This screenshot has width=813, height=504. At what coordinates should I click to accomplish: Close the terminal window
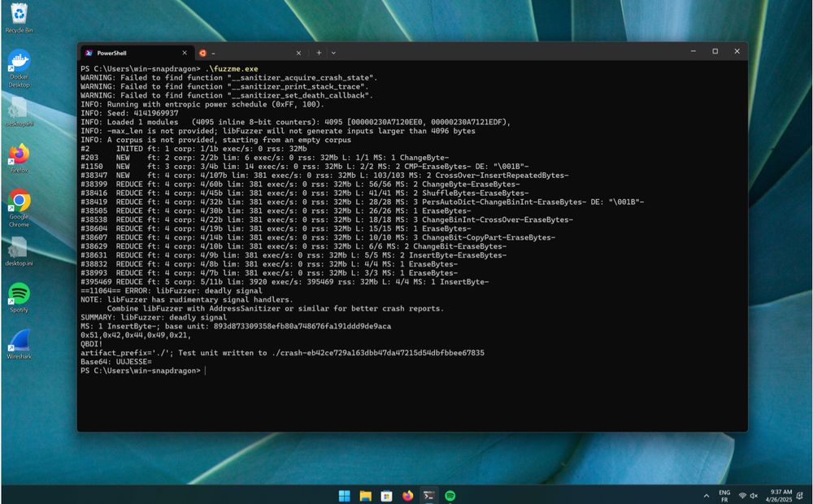click(x=737, y=51)
